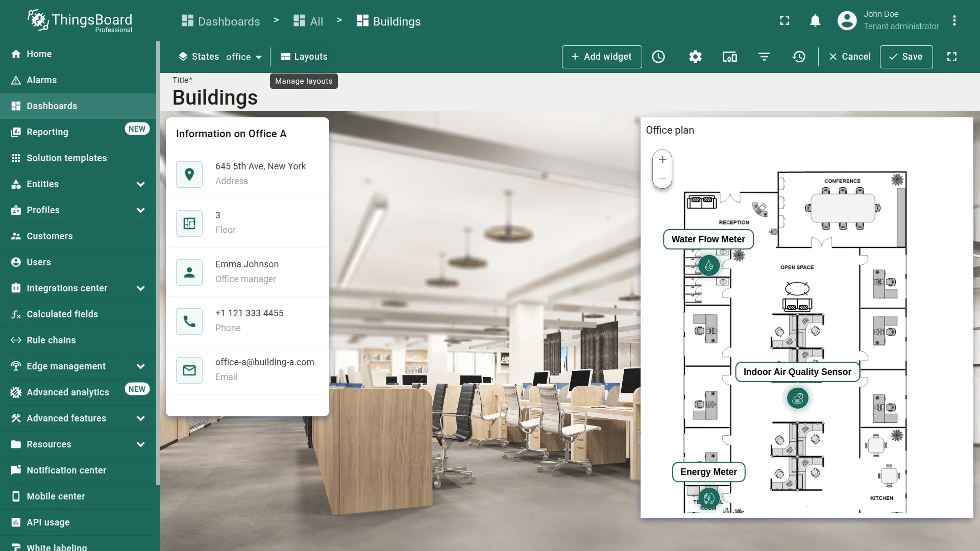Open the office state dropdown

[244, 57]
